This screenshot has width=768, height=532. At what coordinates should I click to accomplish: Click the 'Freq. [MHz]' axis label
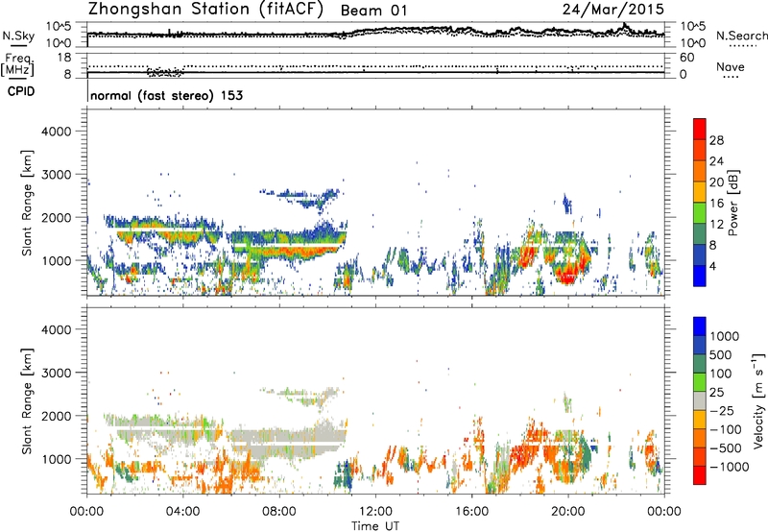[x=17, y=64]
